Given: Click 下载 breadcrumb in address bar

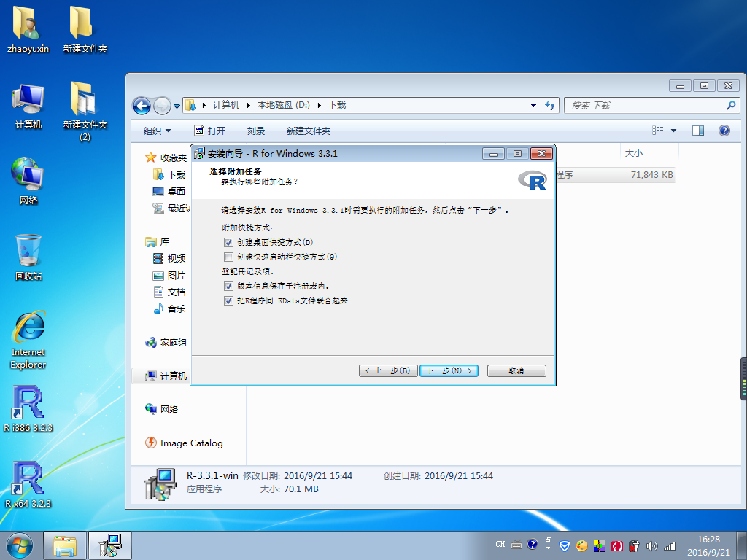Looking at the screenshot, I should coord(337,105).
